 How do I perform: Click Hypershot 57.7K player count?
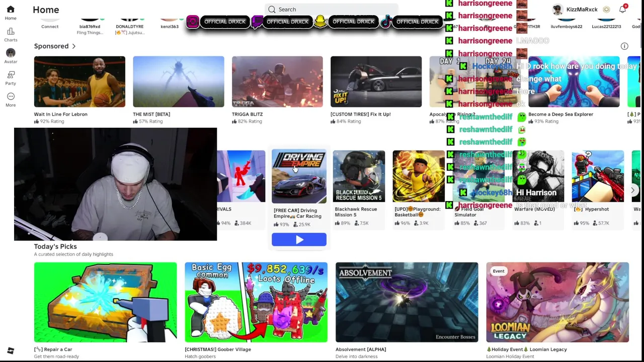(600, 223)
